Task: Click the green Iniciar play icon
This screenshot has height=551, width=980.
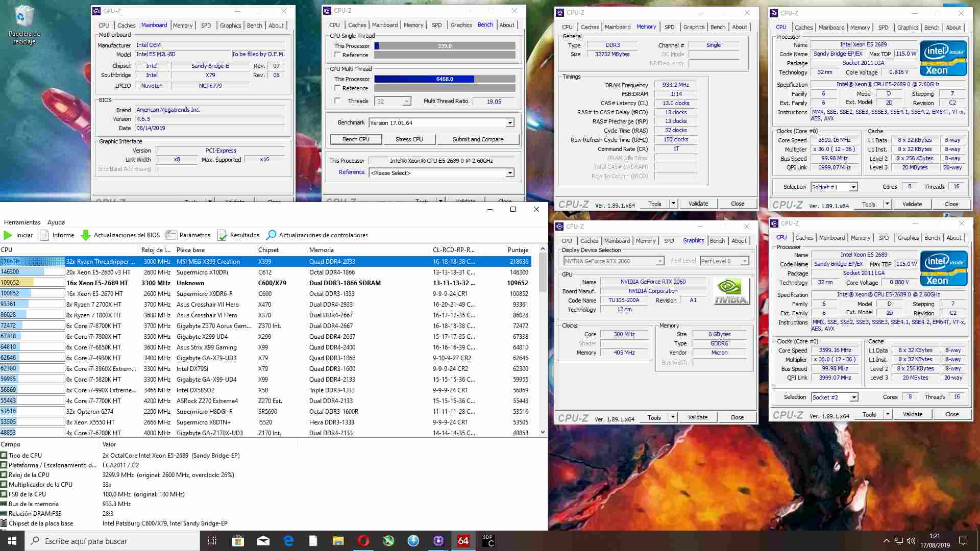Action: (8, 235)
